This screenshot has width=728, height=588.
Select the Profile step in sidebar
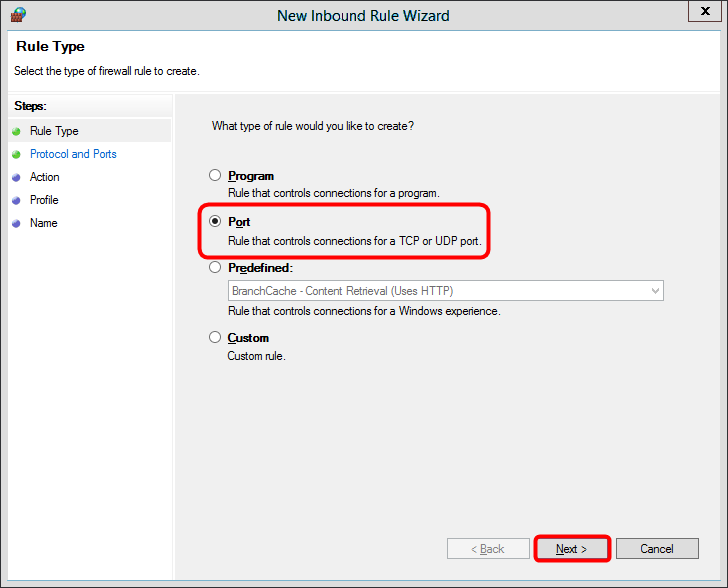[x=44, y=200]
